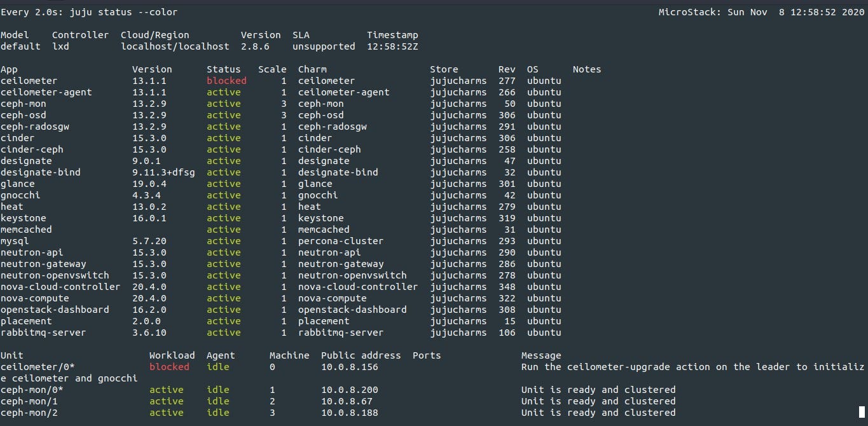The image size is (868, 426).
Task: Select 'nova-cloud-controller' app name
Action: point(60,287)
